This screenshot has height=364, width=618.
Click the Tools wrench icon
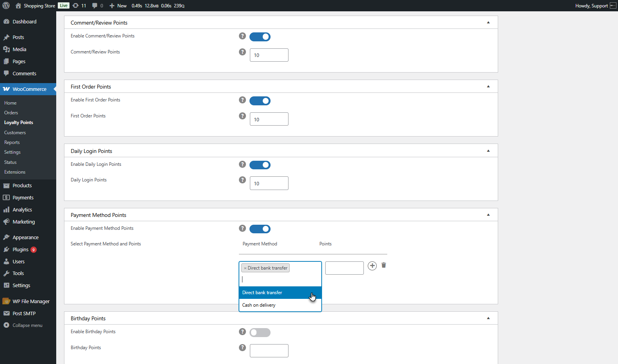coord(6,273)
